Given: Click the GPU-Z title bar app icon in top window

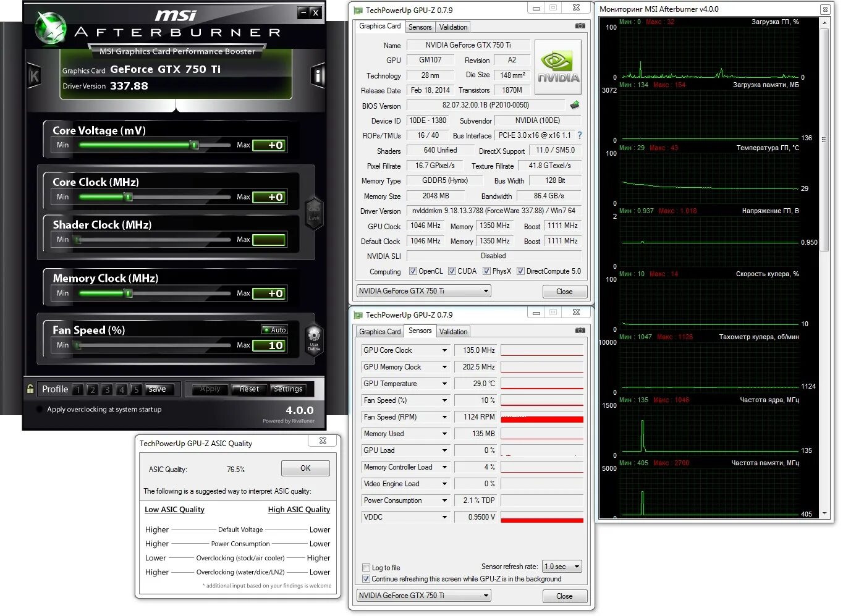Looking at the screenshot, I should pos(358,11).
